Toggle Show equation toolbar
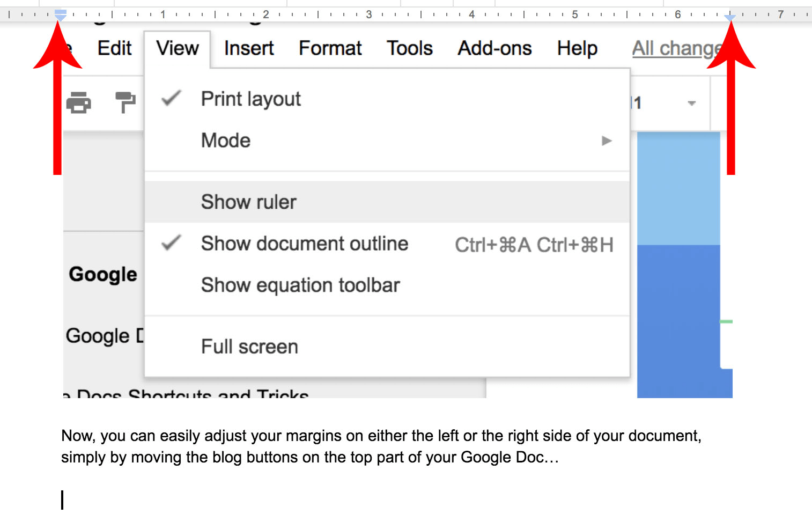 click(300, 285)
